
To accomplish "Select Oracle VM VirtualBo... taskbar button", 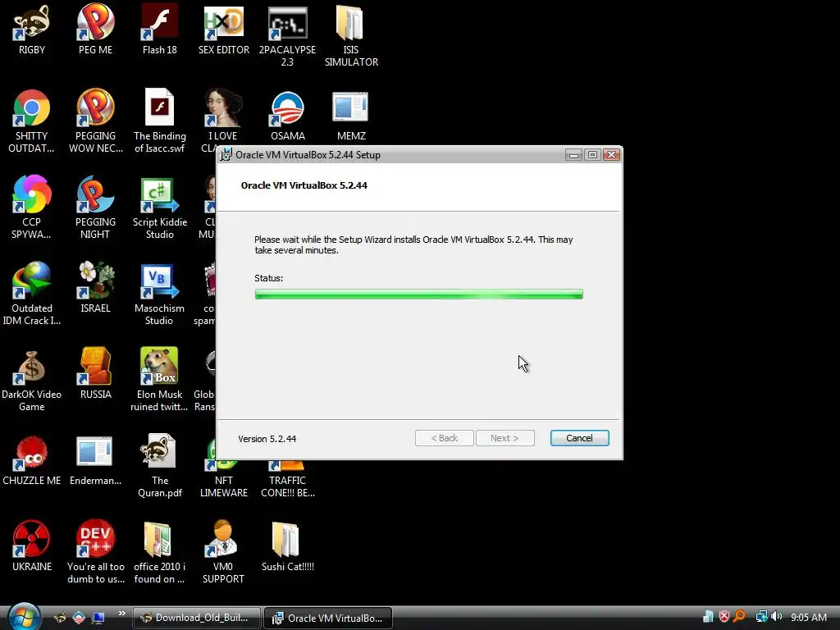I will (328, 618).
